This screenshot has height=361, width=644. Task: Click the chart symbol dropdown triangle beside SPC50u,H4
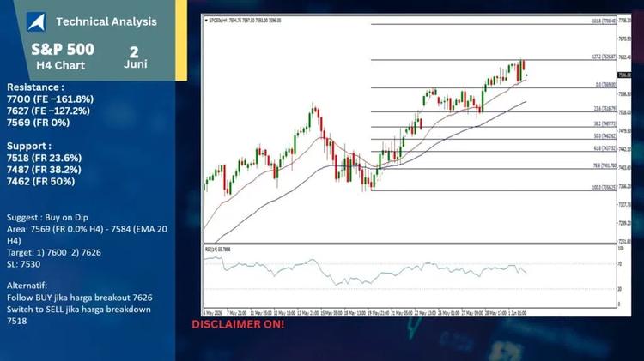tap(206, 20)
